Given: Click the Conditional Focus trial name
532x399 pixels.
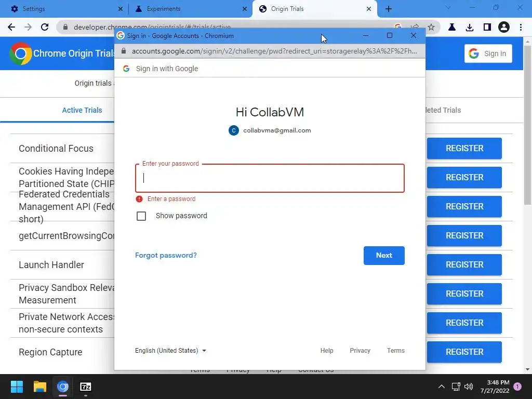Looking at the screenshot, I should point(56,149).
